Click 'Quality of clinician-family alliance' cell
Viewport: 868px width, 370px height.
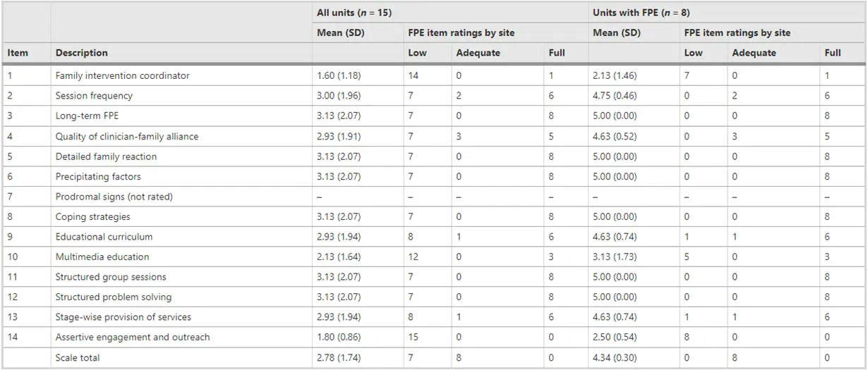coord(127,136)
